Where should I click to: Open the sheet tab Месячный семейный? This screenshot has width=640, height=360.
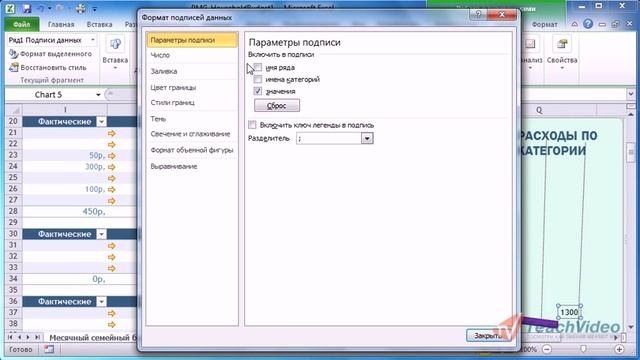point(93,338)
